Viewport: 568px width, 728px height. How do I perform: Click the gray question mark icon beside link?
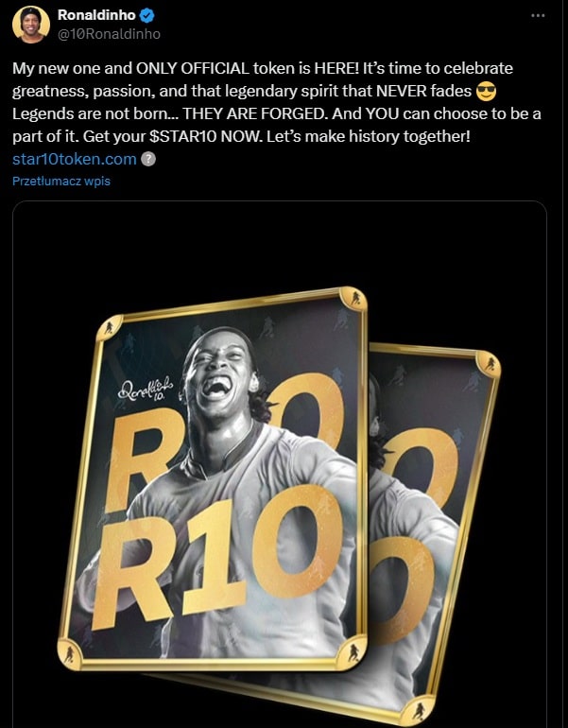click(x=148, y=159)
